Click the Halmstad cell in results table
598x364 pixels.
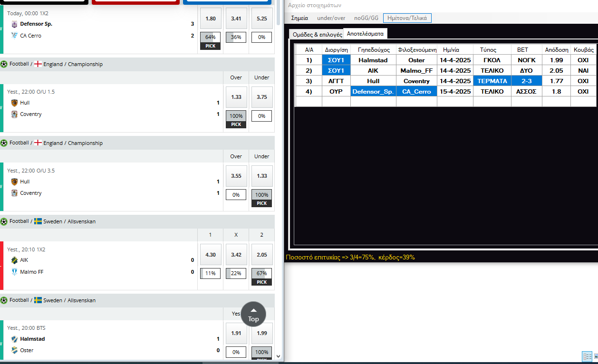click(373, 60)
